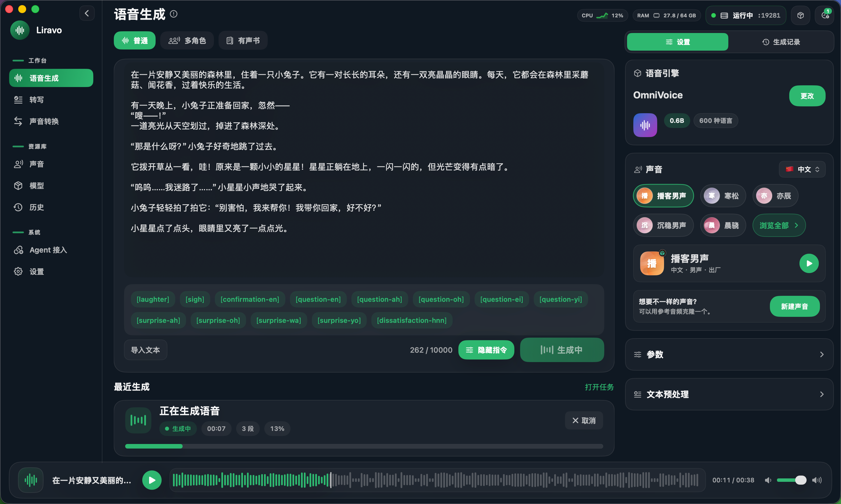Image resolution: width=841 pixels, height=504 pixels.
Task: Select the 沉稳男声 voice chip
Action: click(663, 225)
